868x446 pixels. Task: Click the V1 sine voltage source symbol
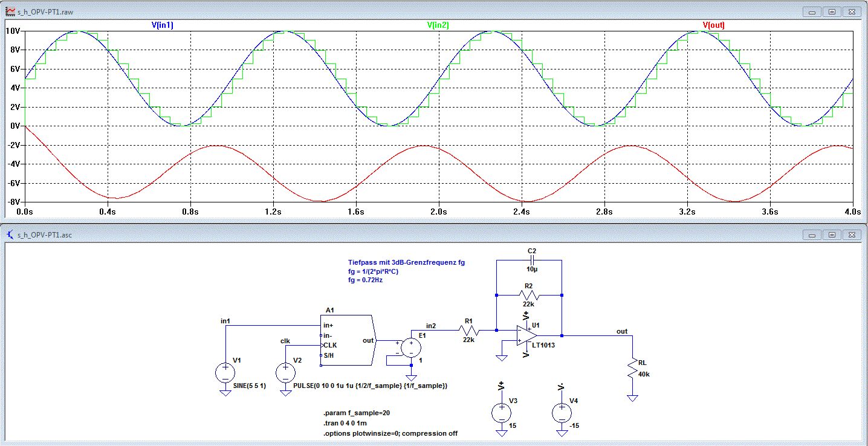(225, 372)
